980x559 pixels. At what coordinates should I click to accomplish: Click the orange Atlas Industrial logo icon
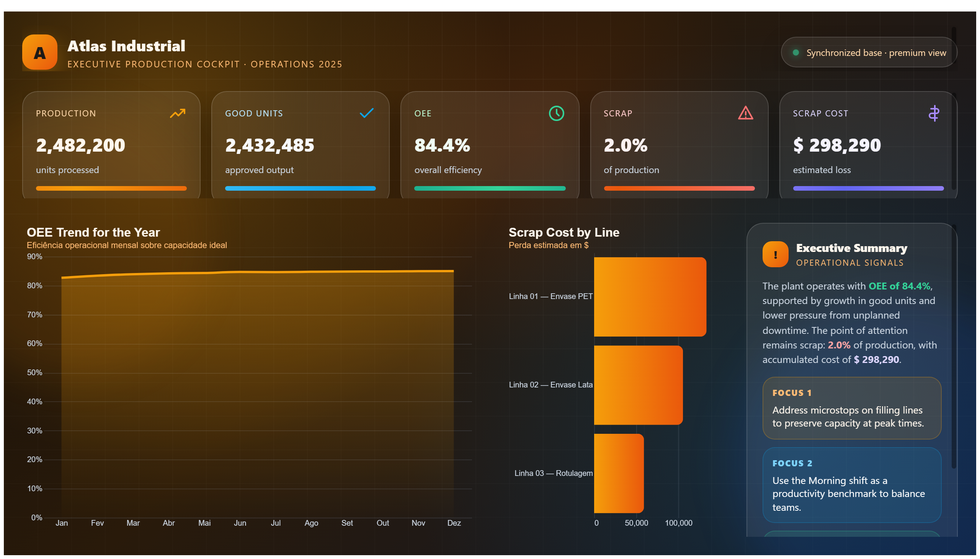pos(39,52)
